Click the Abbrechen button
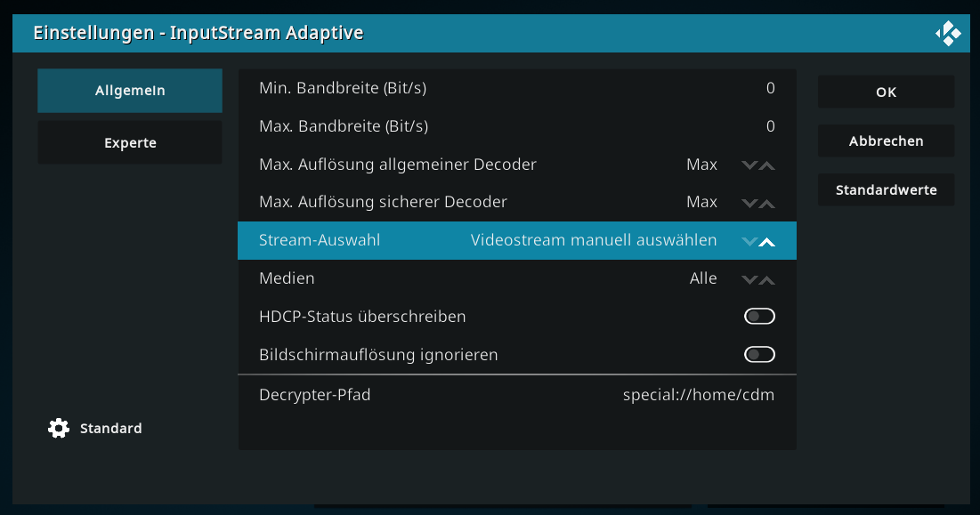980x515 pixels. click(887, 141)
